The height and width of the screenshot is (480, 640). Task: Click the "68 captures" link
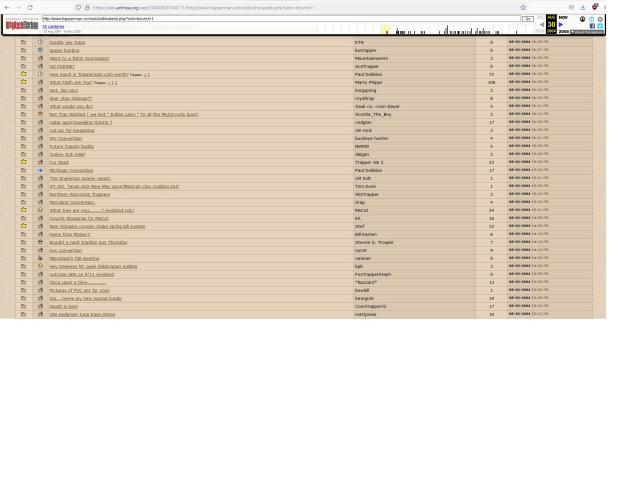pyautogui.click(x=52, y=27)
